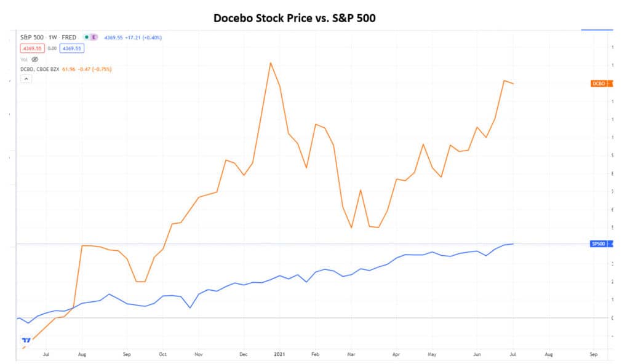
Task: Select the red last-price value box
Action: [32, 48]
